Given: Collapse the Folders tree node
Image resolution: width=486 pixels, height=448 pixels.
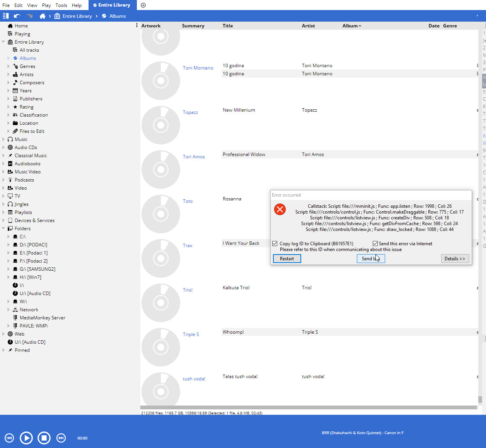Looking at the screenshot, I should click(3, 229).
